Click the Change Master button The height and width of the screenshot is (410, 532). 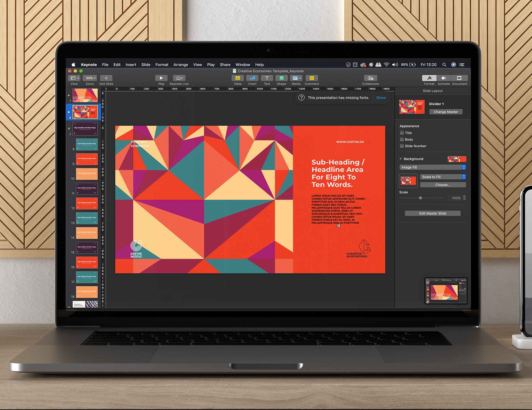[446, 112]
